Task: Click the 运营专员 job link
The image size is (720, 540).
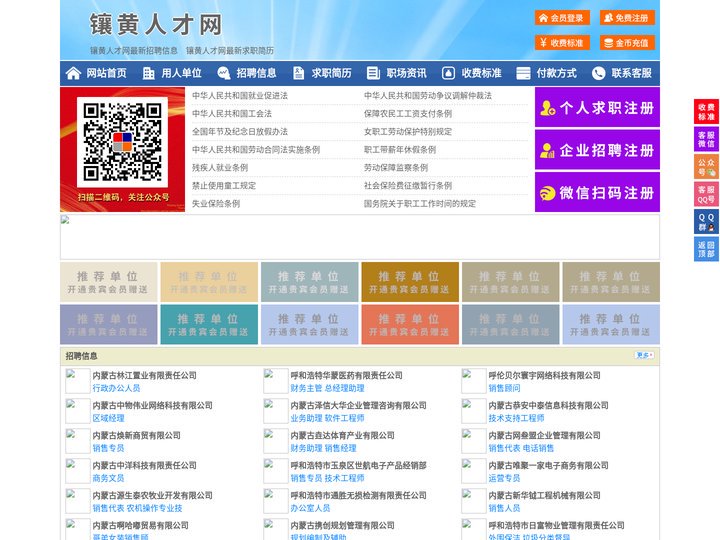Action: [504, 478]
